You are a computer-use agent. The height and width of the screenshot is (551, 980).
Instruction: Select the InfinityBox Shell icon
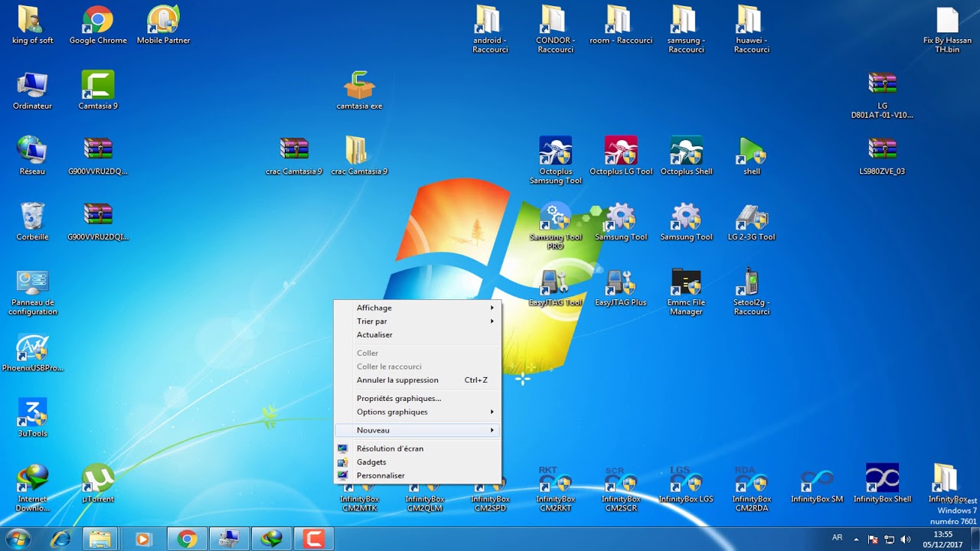(882, 484)
